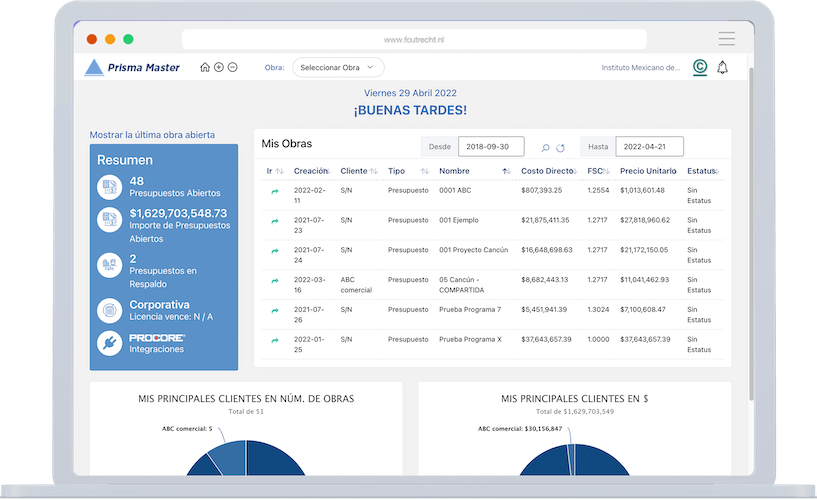The width and height of the screenshot is (817, 500).
Task: Click the Hasta date field
Action: click(649, 146)
